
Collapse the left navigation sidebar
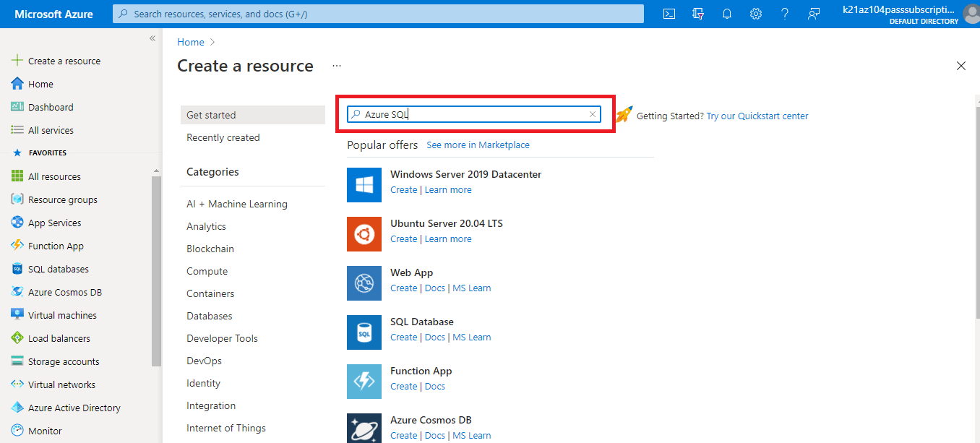point(152,38)
